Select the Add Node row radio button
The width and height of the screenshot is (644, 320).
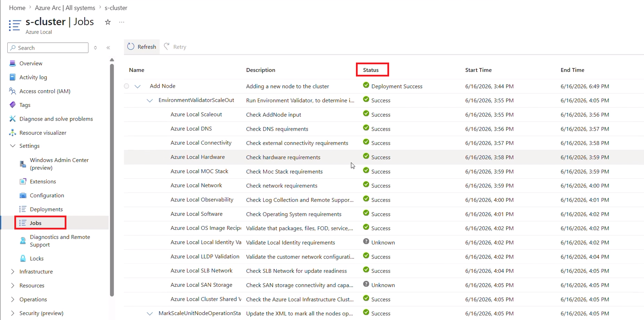pos(127,86)
